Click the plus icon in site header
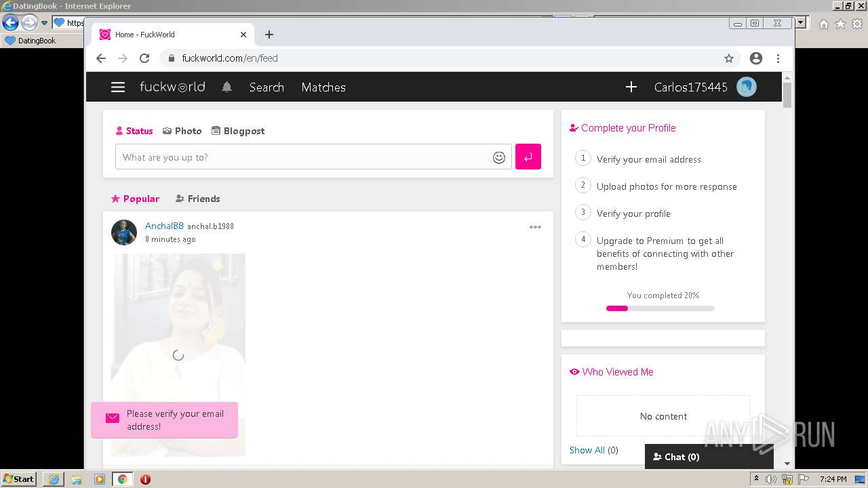The height and width of the screenshot is (488, 868). [x=631, y=87]
